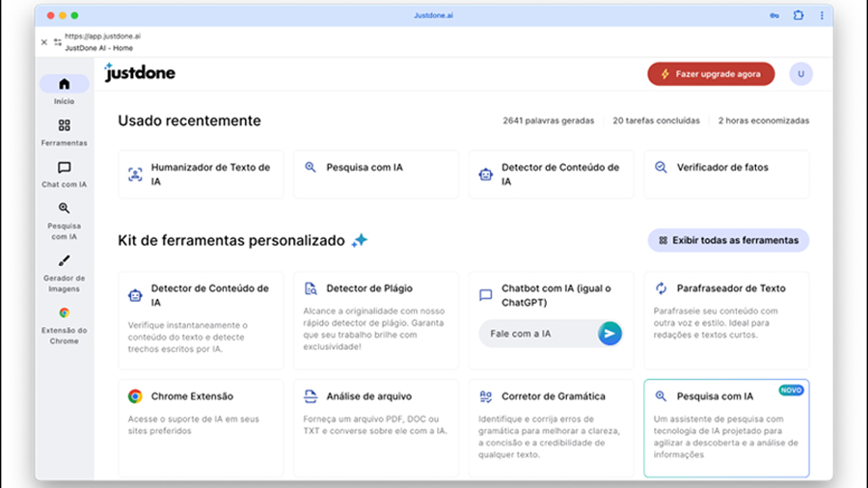Type in the Fale com a IA field
Image resolution: width=868 pixels, height=488 pixels.
coord(536,334)
